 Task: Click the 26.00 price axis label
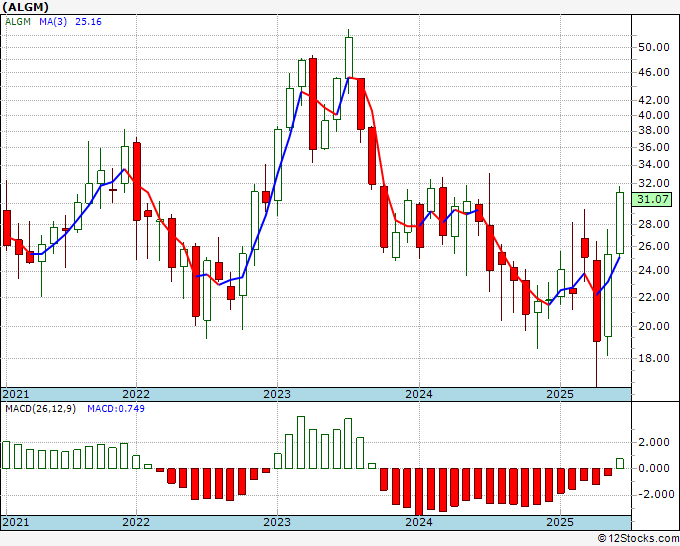point(654,246)
